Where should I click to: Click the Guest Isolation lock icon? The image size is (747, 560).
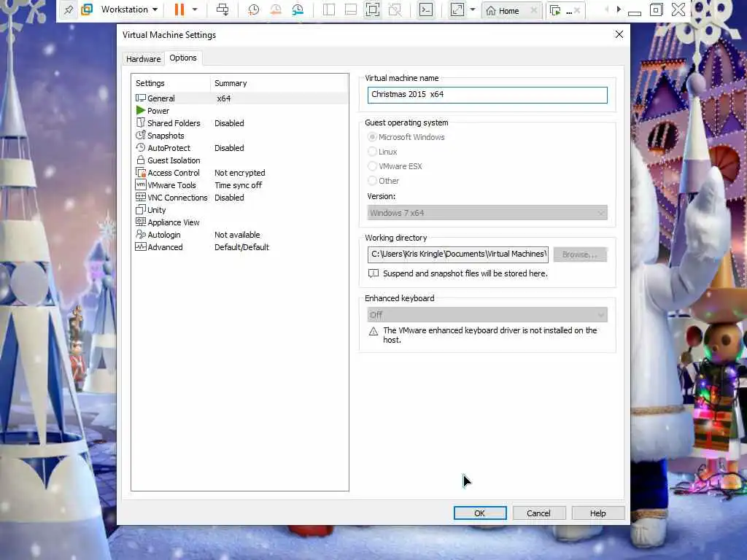coord(141,160)
